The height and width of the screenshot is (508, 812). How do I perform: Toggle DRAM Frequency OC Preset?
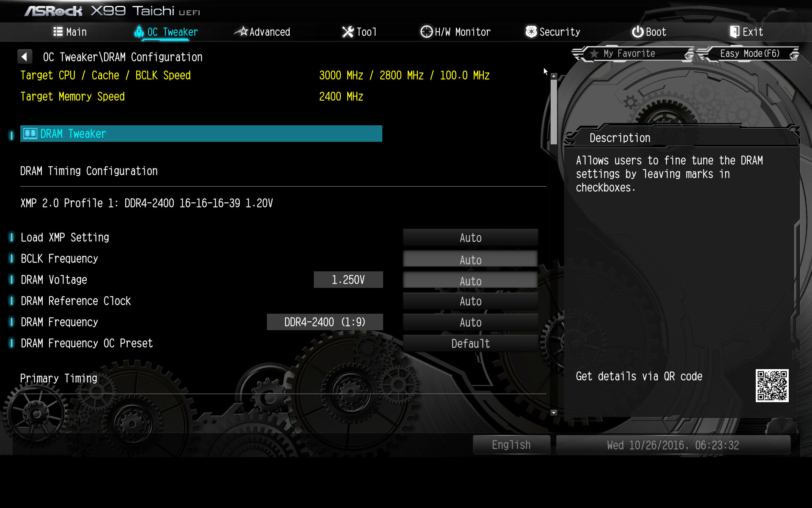tap(470, 344)
